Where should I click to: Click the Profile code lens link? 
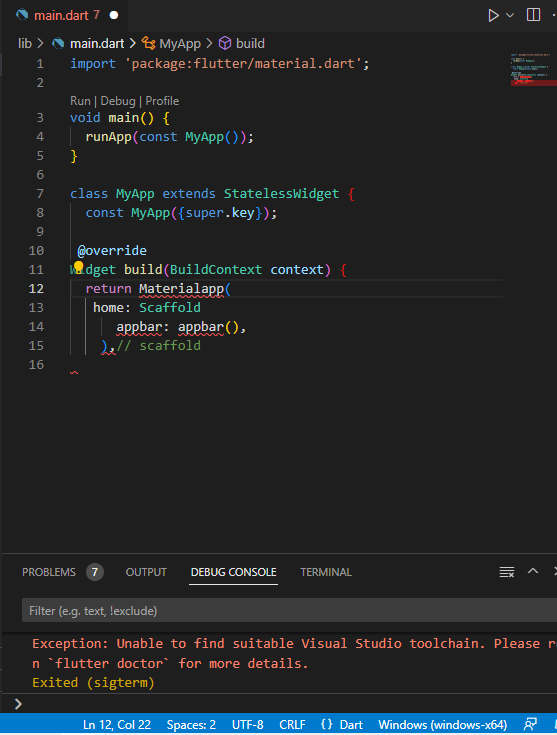pos(162,101)
